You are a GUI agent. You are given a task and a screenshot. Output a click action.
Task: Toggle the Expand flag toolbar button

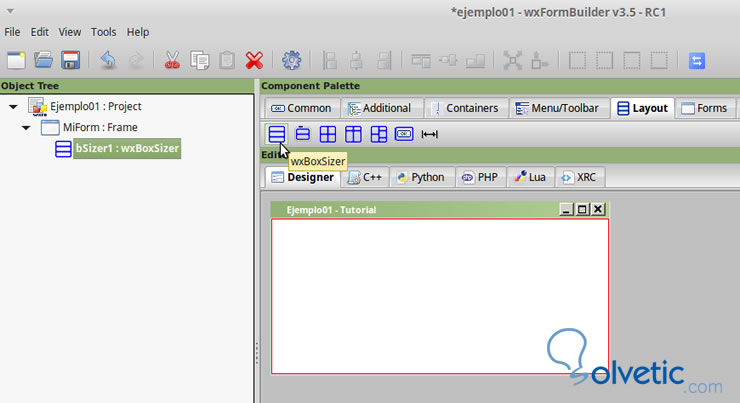click(512, 60)
